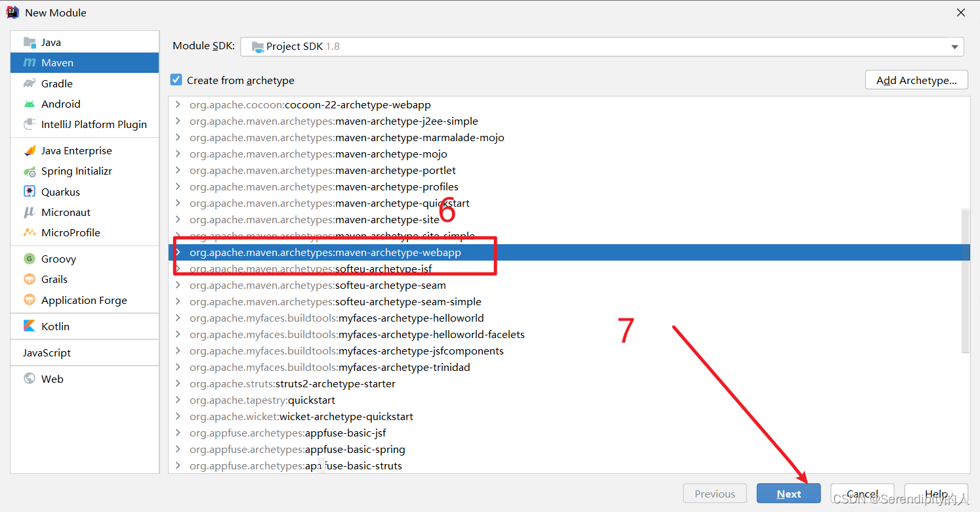Click the IntelliJ logo in title bar

[x=12, y=12]
